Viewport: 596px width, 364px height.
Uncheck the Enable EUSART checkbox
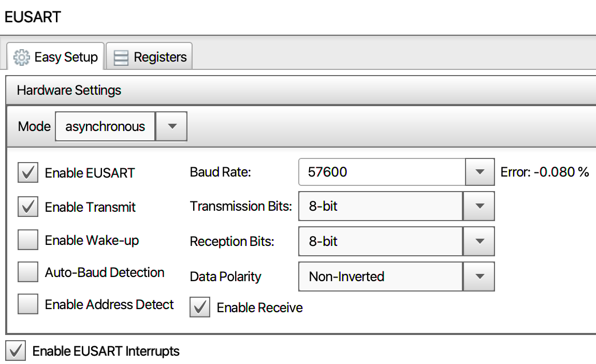(28, 172)
